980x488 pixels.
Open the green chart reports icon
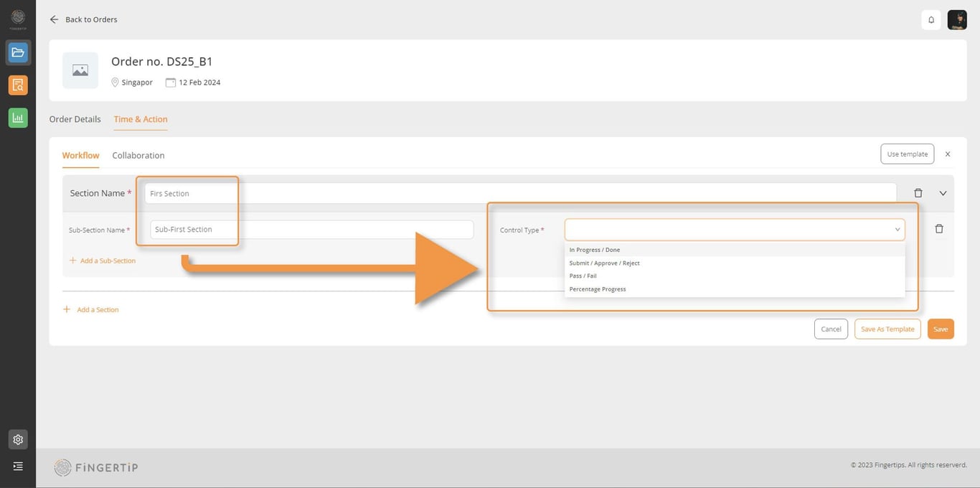[18, 118]
